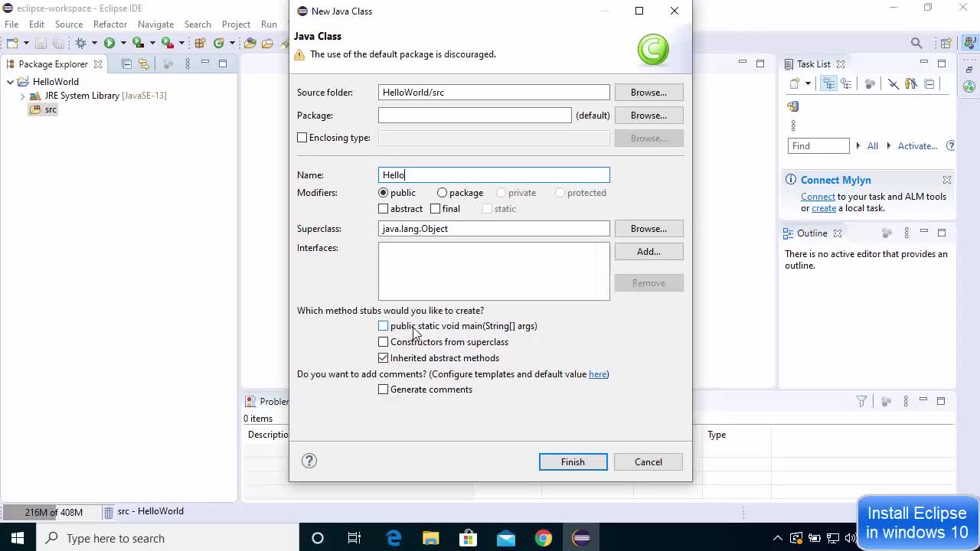
Task: Open the Navigate menu
Action: [155, 24]
